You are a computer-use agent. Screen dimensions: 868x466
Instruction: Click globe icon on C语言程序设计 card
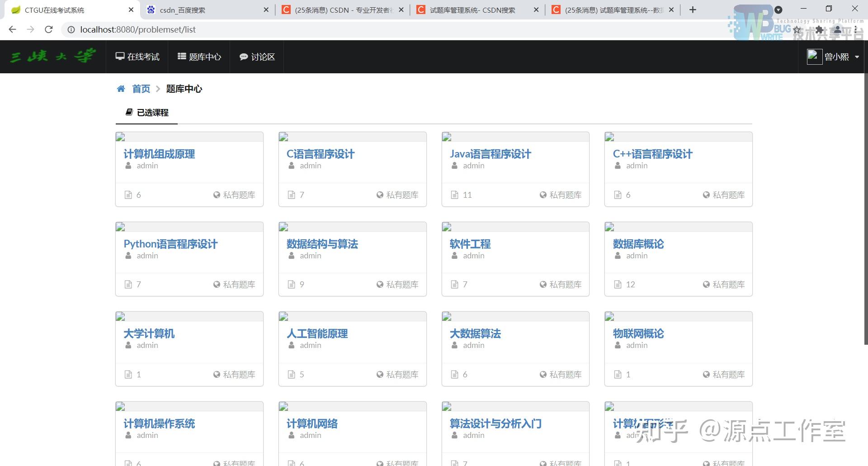click(x=380, y=195)
